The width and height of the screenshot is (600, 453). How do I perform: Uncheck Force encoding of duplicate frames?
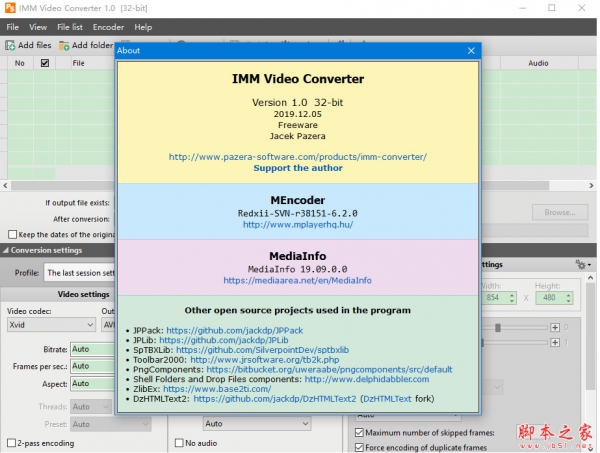[x=359, y=447]
